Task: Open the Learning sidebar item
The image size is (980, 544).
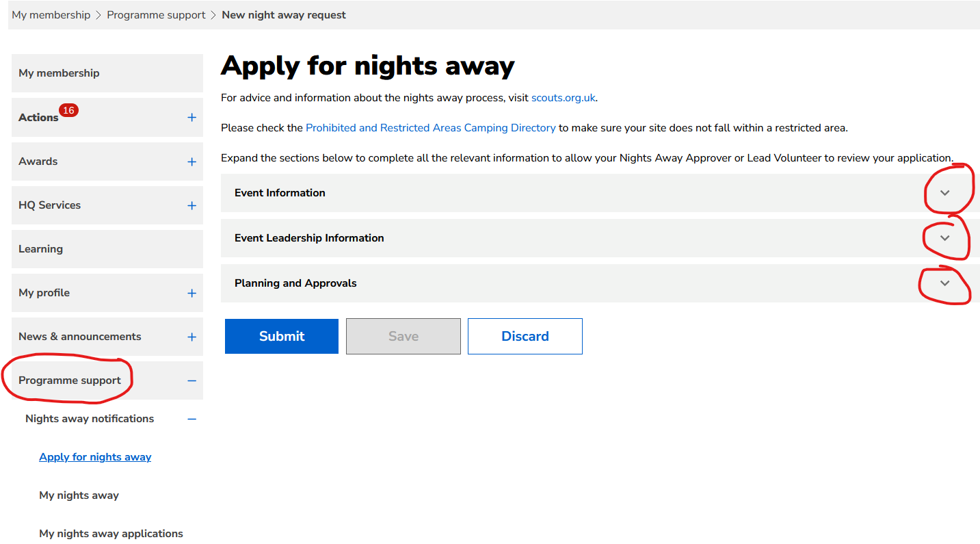Action: (40, 249)
